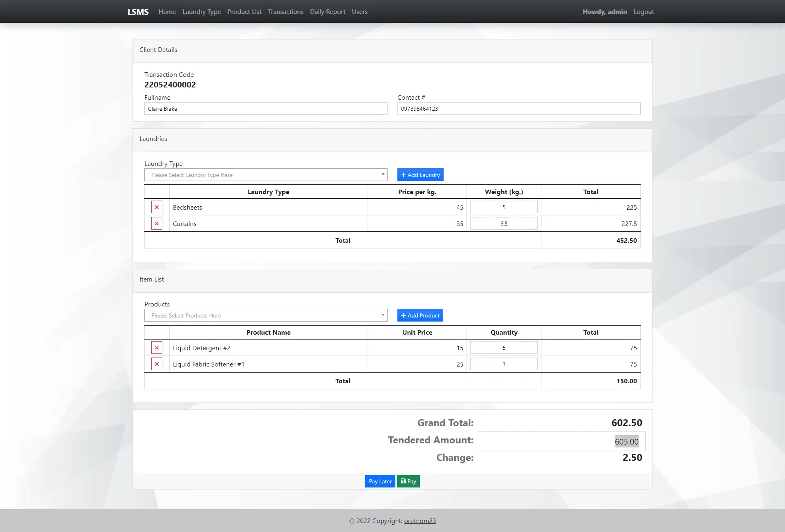Click the Add Laundry plus button
This screenshot has width=785, height=532.
420,175
